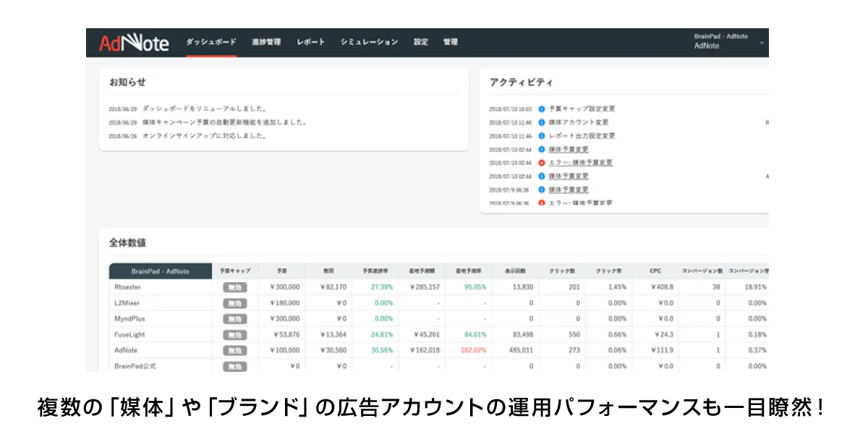
Task: Click the 予算キャップ column header
Action: [x=235, y=271]
